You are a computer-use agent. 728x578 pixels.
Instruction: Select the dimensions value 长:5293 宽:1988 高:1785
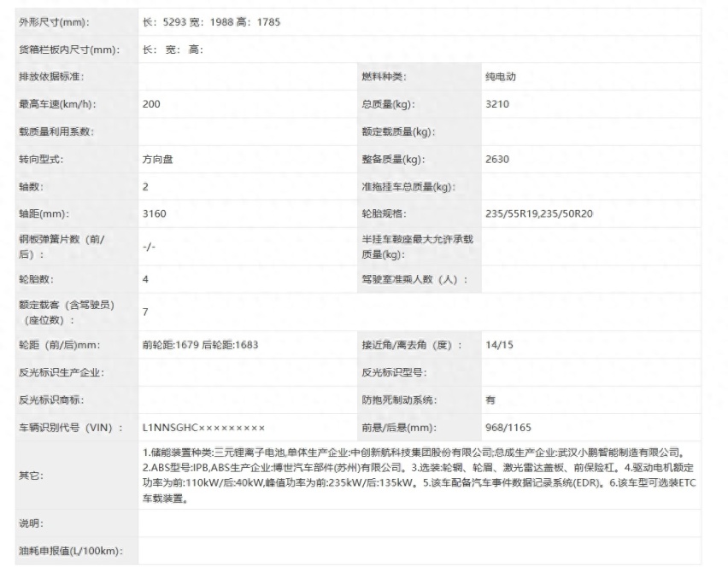211,22
